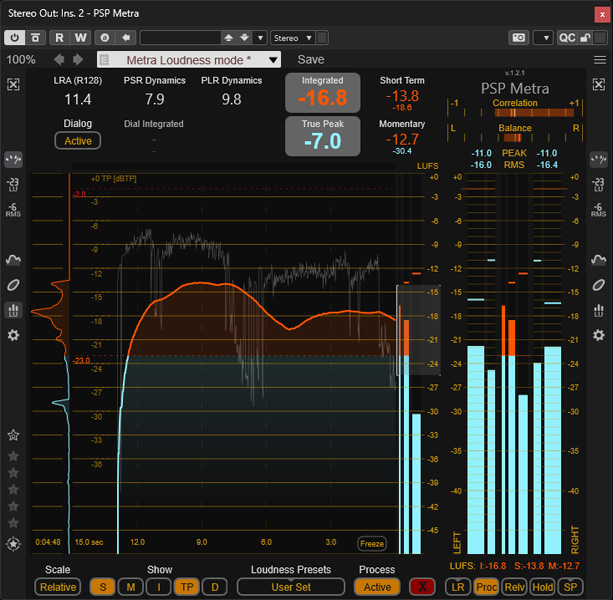Click the right panel expand view icon

(x=599, y=84)
